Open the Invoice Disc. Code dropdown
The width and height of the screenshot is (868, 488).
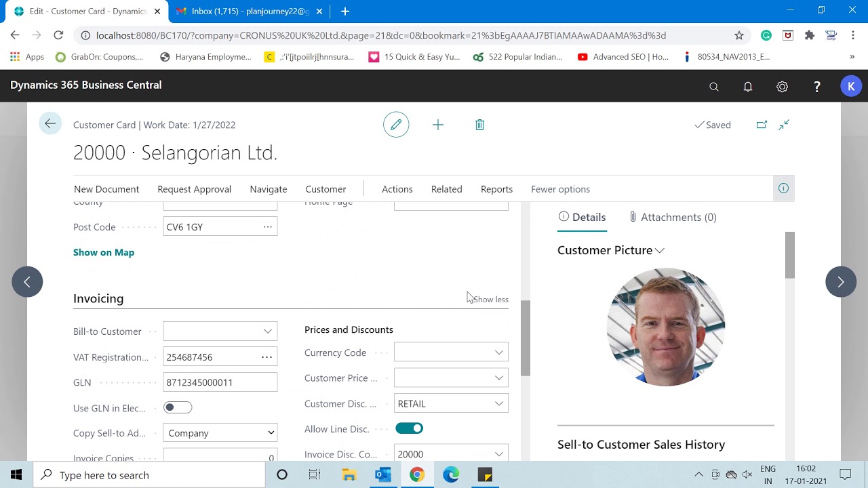[498, 454]
